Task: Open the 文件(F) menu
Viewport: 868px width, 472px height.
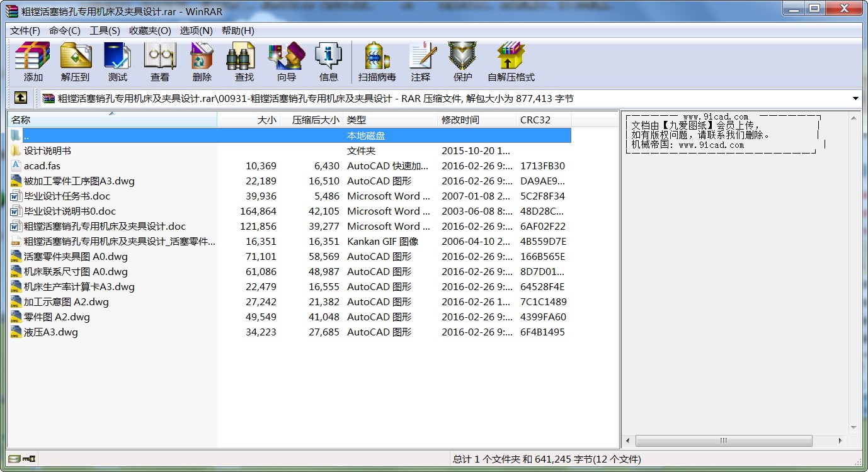Action: coord(25,31)
